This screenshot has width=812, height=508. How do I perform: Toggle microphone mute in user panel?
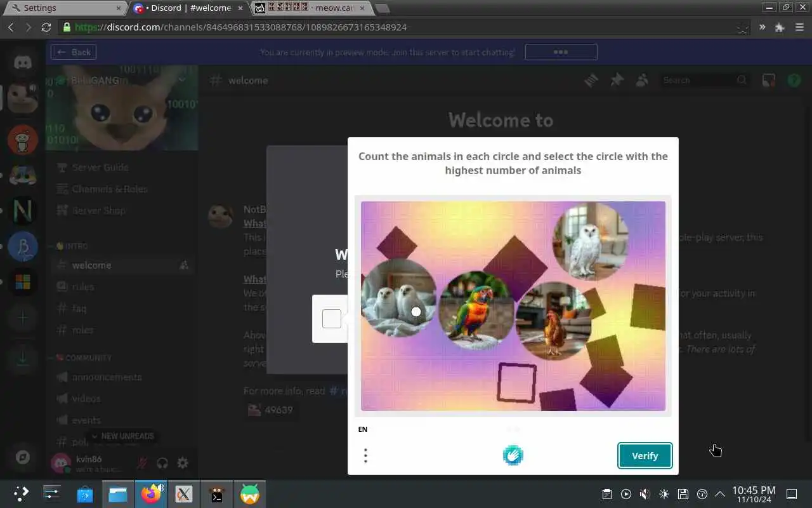tap(142, 463)
